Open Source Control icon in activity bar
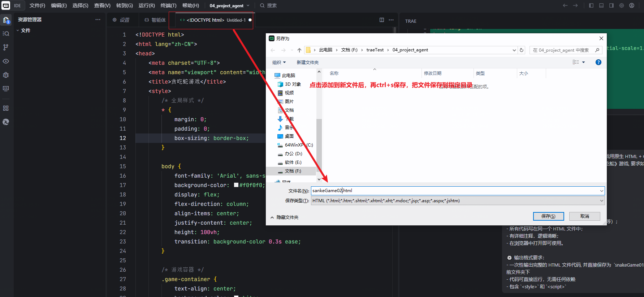 (x=6, y=47)
